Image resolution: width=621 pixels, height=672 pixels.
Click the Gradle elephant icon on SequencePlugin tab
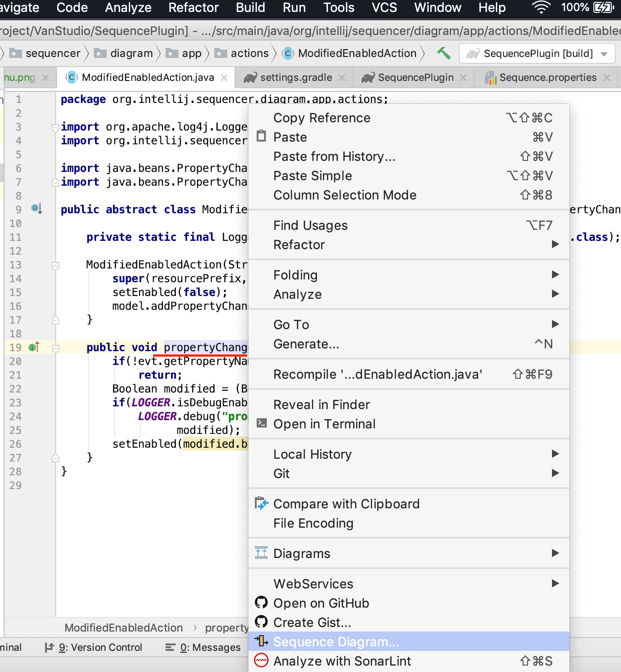click(x=367, y=77)
